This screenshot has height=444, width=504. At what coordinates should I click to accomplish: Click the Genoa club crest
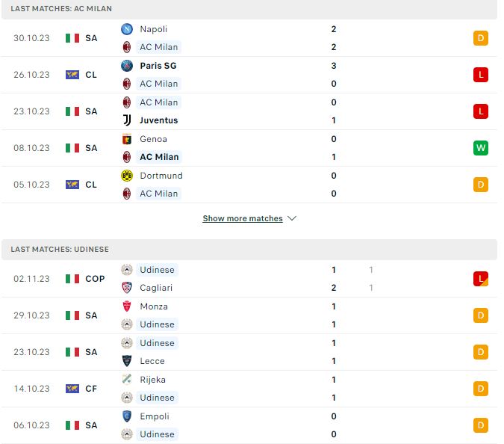(x=127, y=139)
